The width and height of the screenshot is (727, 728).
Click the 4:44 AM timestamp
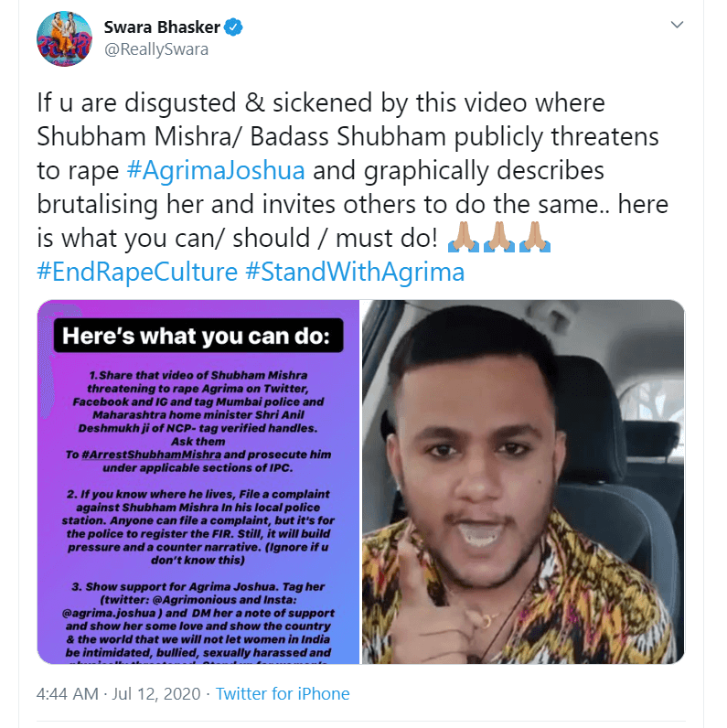68,693
